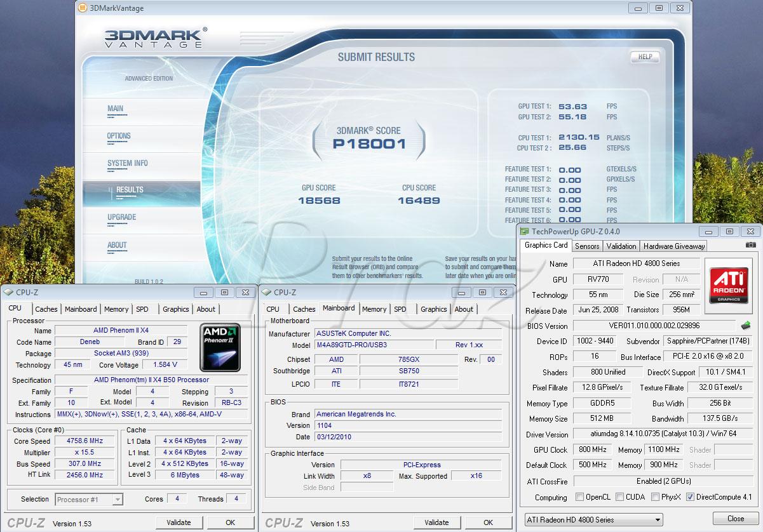The width and height of the screenshot is (763, 532).
Task: Open About tab in Mainboard CPU-Z window
Action: (464, 309)
